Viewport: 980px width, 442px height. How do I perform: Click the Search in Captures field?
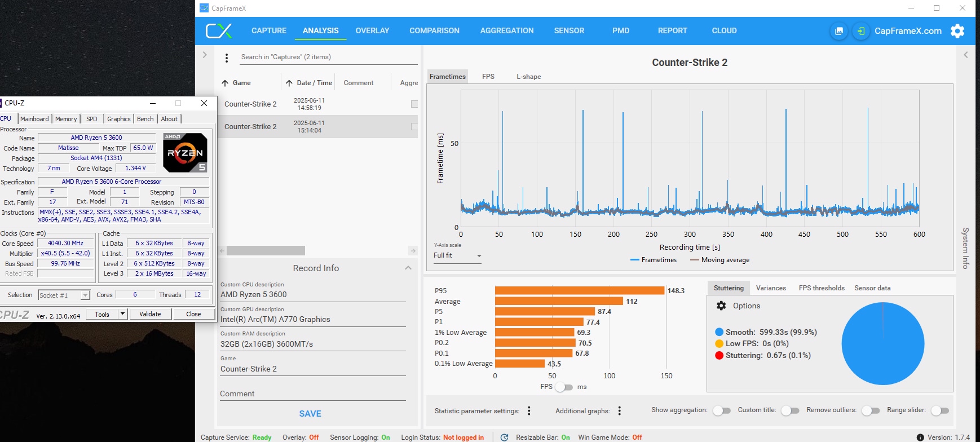[328, 57]
